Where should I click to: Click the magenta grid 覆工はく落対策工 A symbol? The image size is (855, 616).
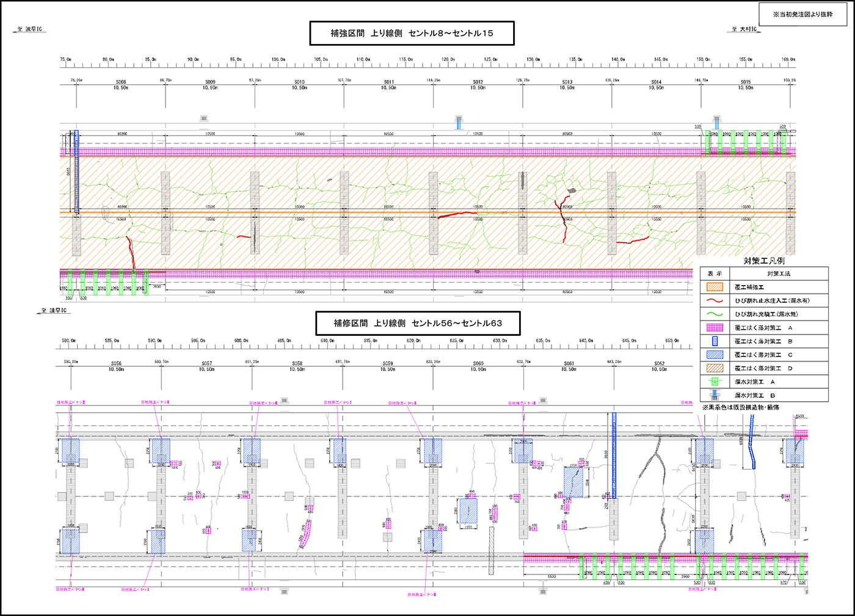[x=715, y=328]
